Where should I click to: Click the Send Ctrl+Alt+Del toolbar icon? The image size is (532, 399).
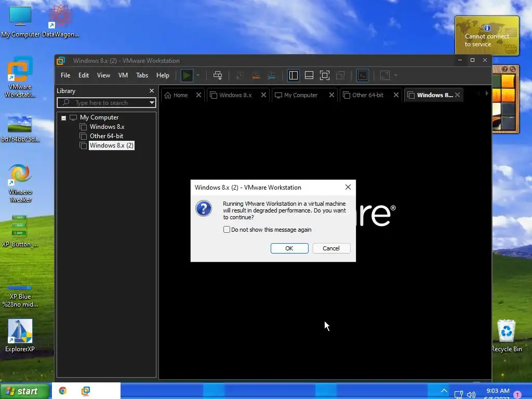point(218,75)
